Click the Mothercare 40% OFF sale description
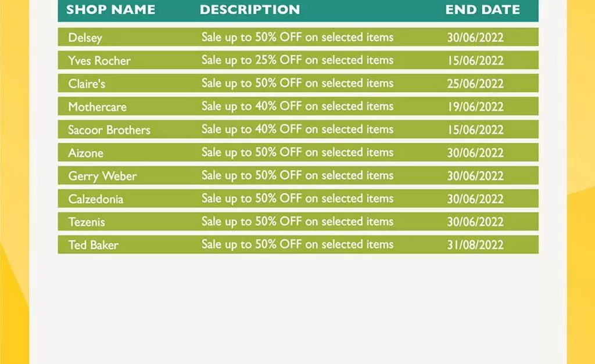The image size is (595, 364). 297,106
